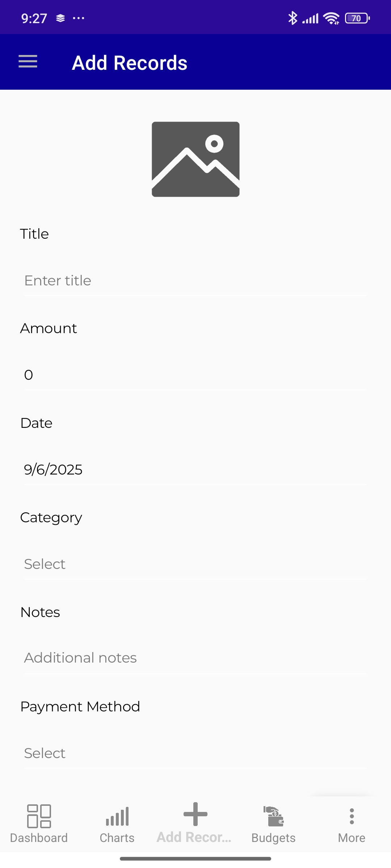Click the Amount input field
Viewport: 391px width, 868px height.
tap(195, 375)
